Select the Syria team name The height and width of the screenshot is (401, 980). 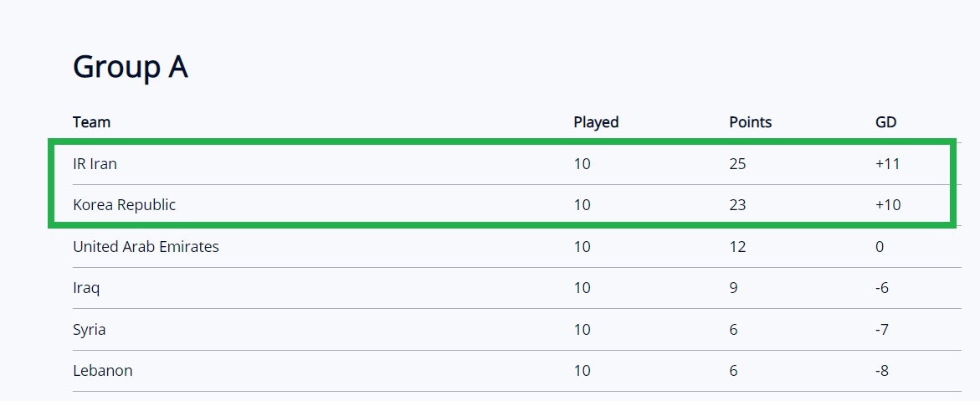tap(89, 330)
